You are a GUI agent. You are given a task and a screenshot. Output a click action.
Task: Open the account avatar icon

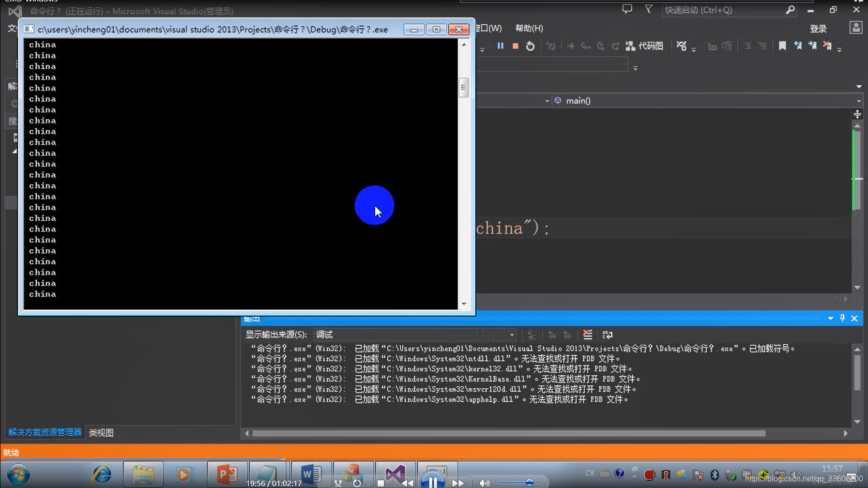pyautogui.click(x=856, y=28)
